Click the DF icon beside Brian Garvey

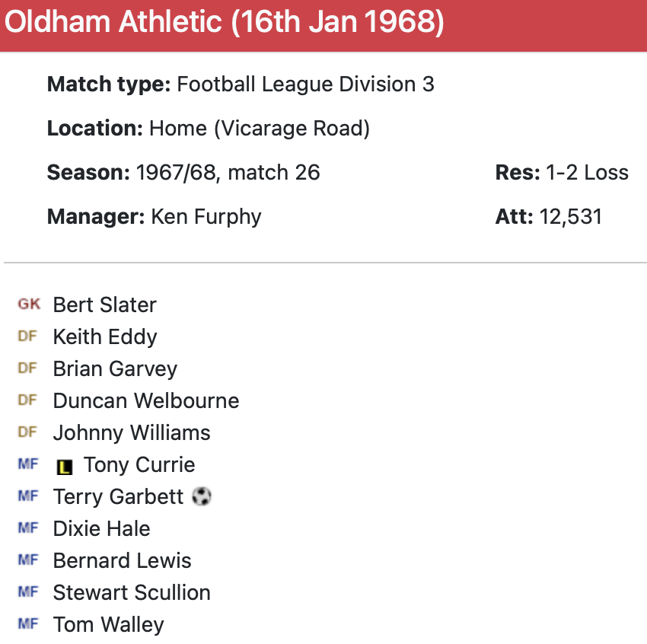[27, 368]
